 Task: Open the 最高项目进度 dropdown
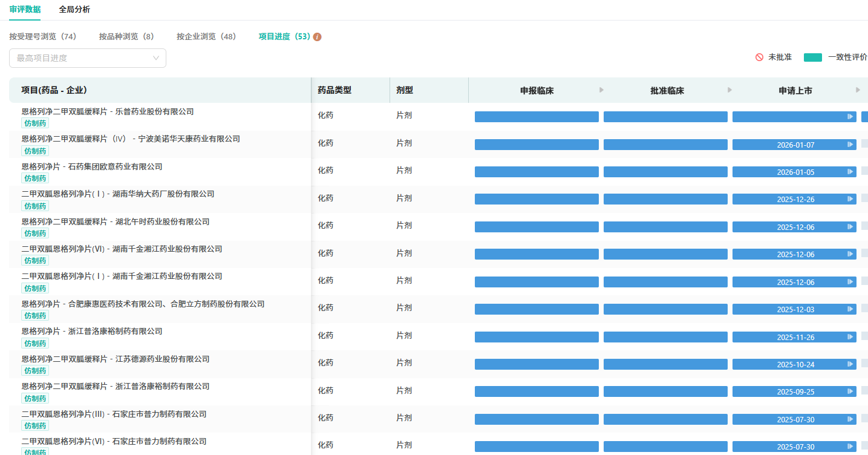pos(87,58)
